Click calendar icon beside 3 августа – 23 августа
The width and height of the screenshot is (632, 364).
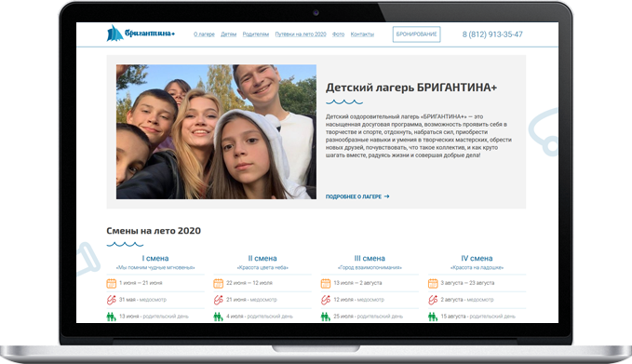click(433, 283)
